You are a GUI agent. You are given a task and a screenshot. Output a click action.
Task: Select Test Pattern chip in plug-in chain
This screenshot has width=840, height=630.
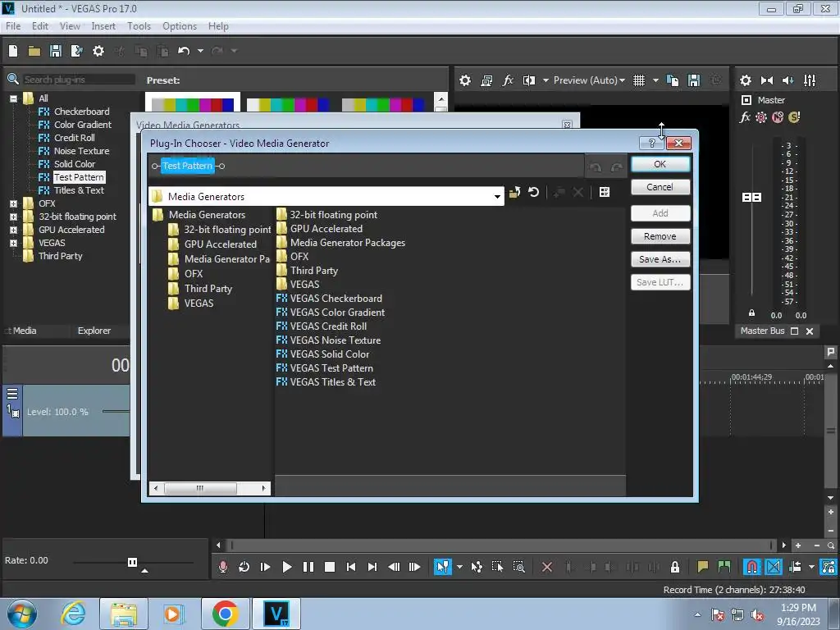click(188, 166)
